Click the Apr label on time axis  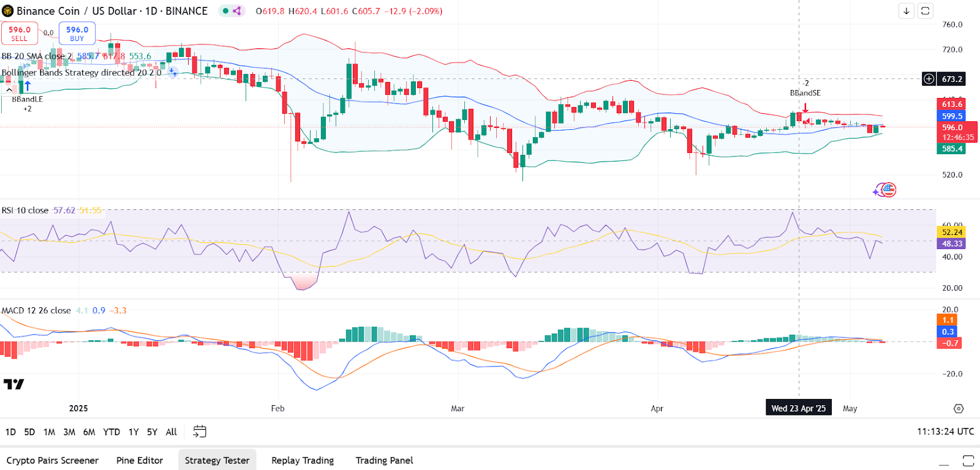657,408
